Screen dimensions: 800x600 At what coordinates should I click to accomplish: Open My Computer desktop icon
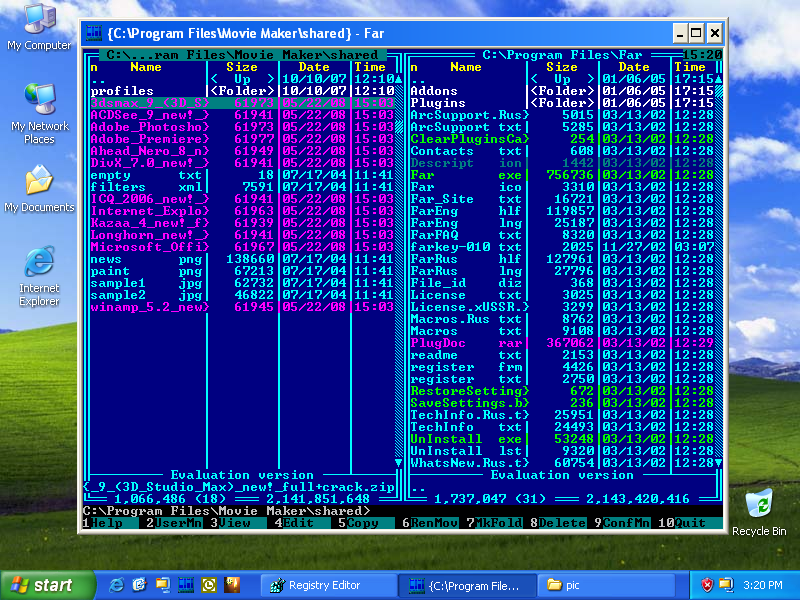click(x=39, y=28)
